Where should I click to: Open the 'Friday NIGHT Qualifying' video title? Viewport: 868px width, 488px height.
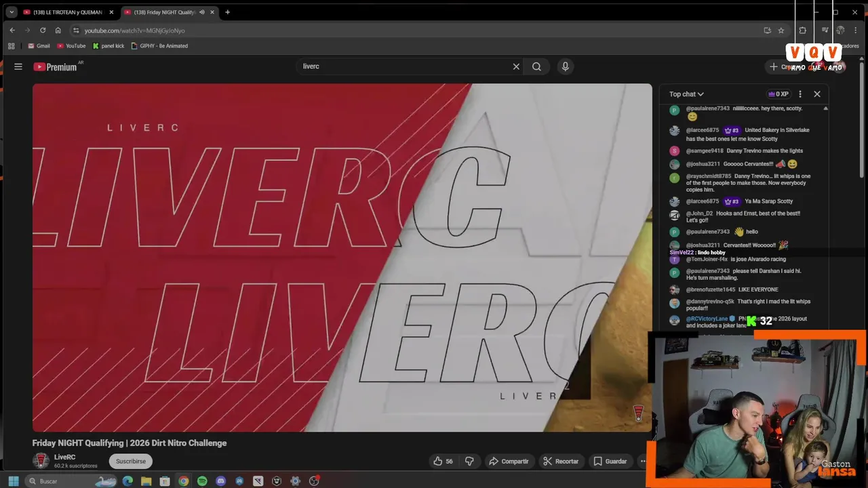click(x=130, y=443)
